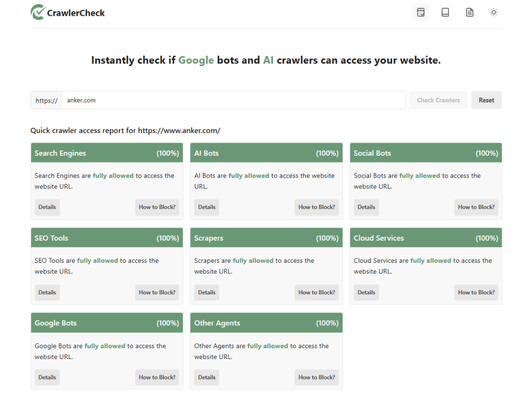This screenshot has height=393, width=532.
Task: Open Details for Scrapers
Action: 206,292
